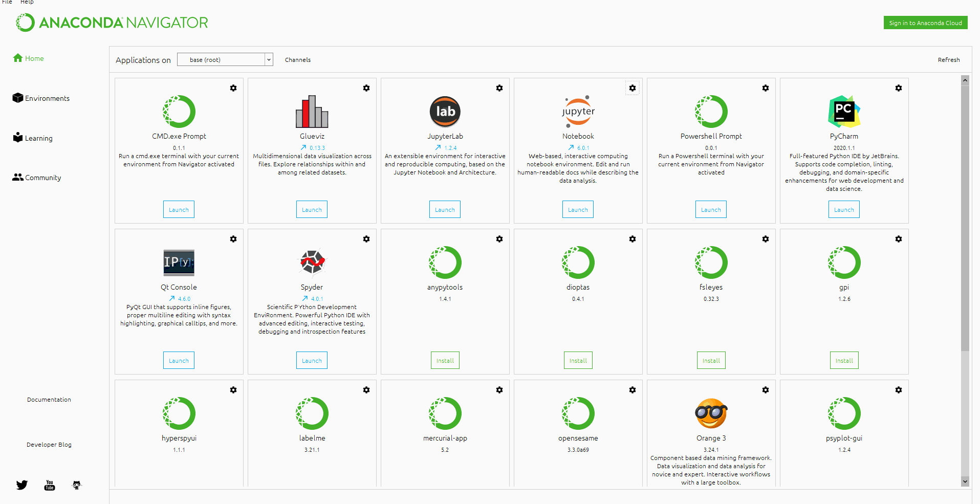The height and width of the screenshot is (504, 980).
Task: Open gear options for Glueviz
Action: click(366, 88)
